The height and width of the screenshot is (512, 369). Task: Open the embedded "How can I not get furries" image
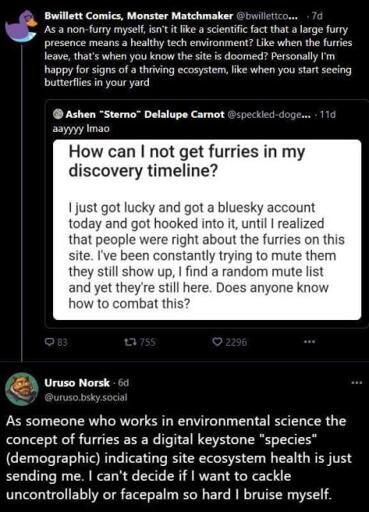[x=207, y=230]
